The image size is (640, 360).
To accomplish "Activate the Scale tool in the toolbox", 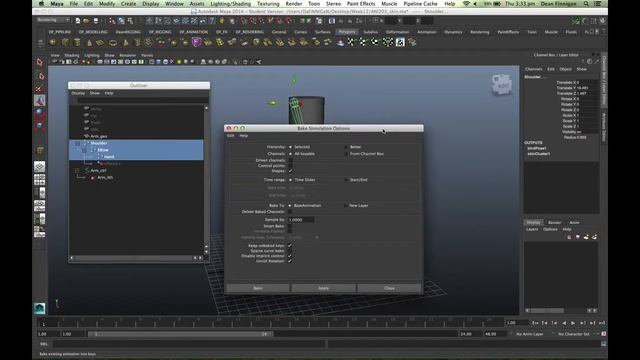I will [40, 126].
